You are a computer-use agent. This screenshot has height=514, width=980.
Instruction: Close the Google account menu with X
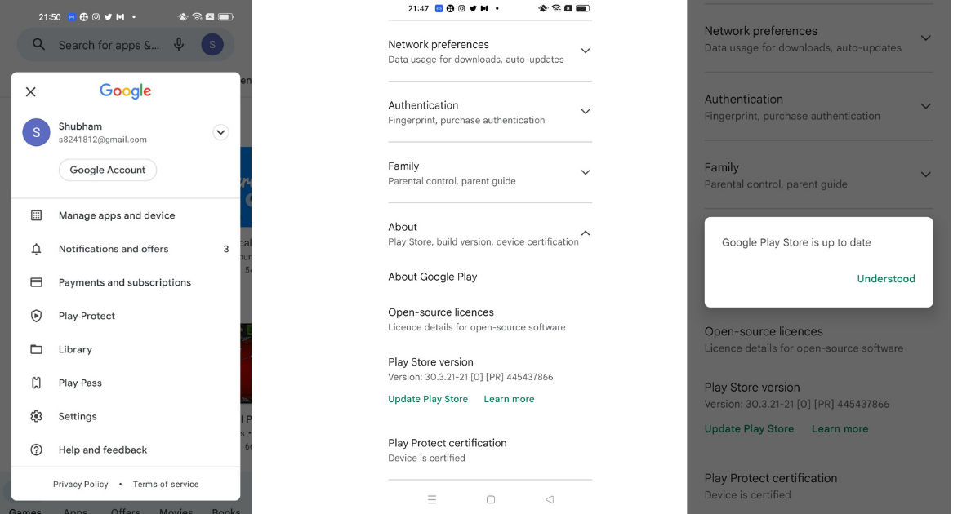[x=31, y=91]
